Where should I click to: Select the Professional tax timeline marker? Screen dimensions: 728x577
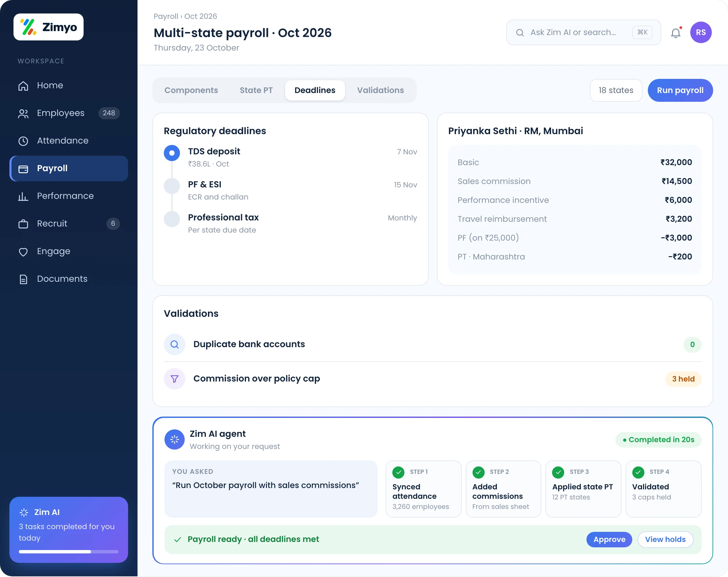[x=172, y=219]
